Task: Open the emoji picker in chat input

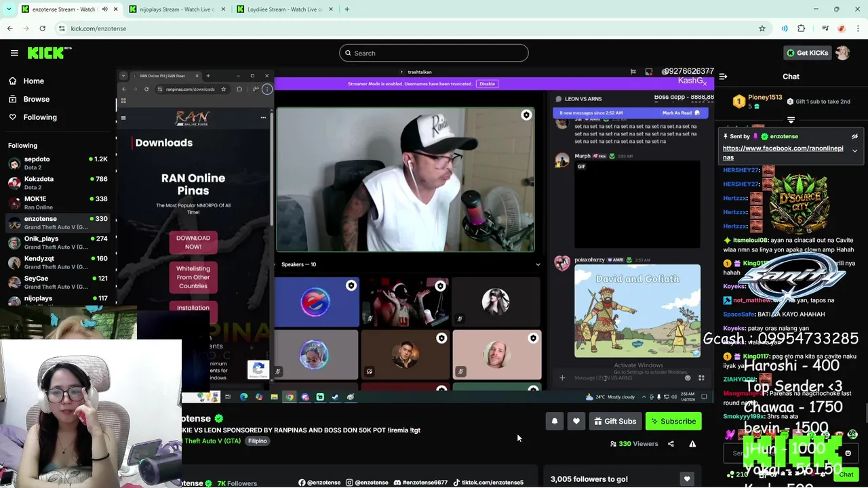Action: (x=848, y=453)
